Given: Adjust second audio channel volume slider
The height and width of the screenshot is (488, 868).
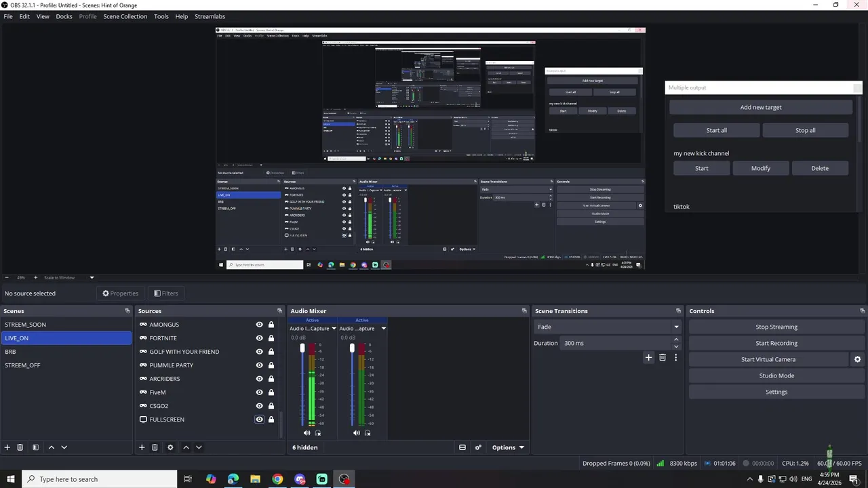Looking at the screenshot, I should (352, 348).
